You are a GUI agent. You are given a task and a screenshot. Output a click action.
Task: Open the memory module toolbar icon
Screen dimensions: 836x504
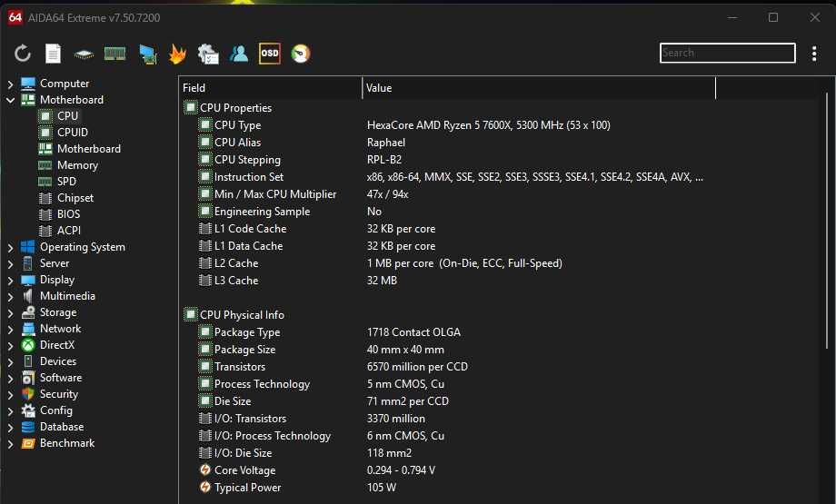pyautogui.click(x=114, y=54)
